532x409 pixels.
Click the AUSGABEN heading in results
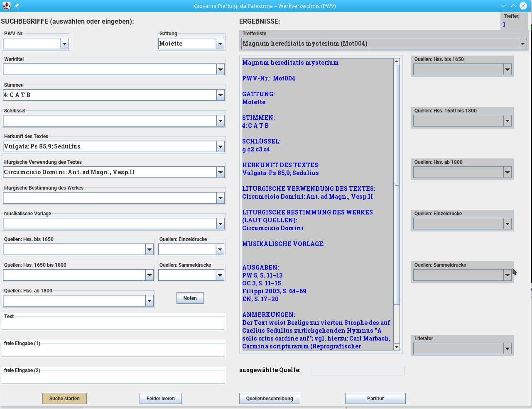click(x=261, y=268)
